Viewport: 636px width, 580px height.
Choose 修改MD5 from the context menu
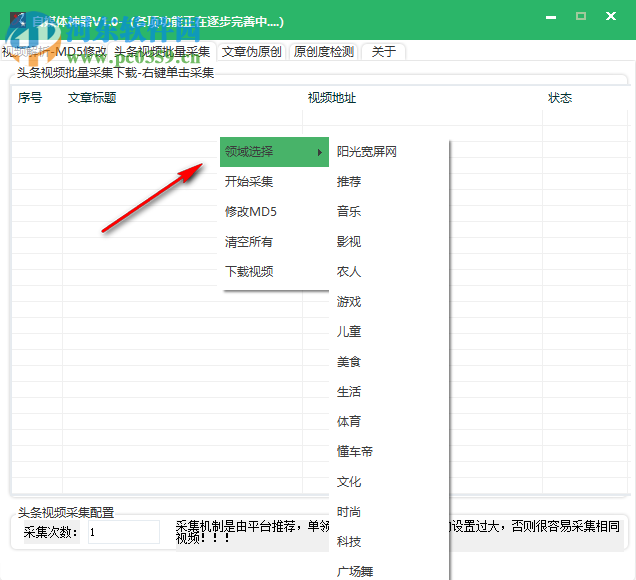pos(274,212)
